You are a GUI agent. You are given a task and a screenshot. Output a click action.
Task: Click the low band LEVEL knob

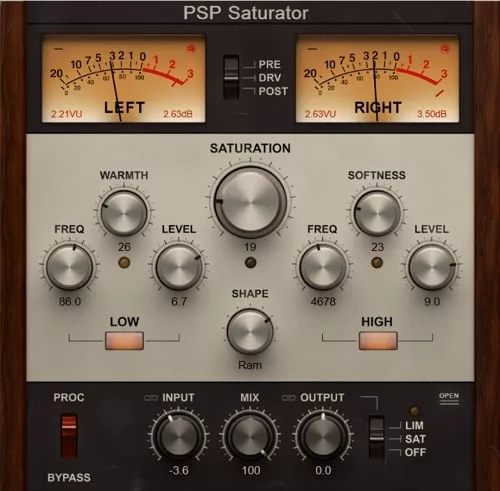point(179,267)
